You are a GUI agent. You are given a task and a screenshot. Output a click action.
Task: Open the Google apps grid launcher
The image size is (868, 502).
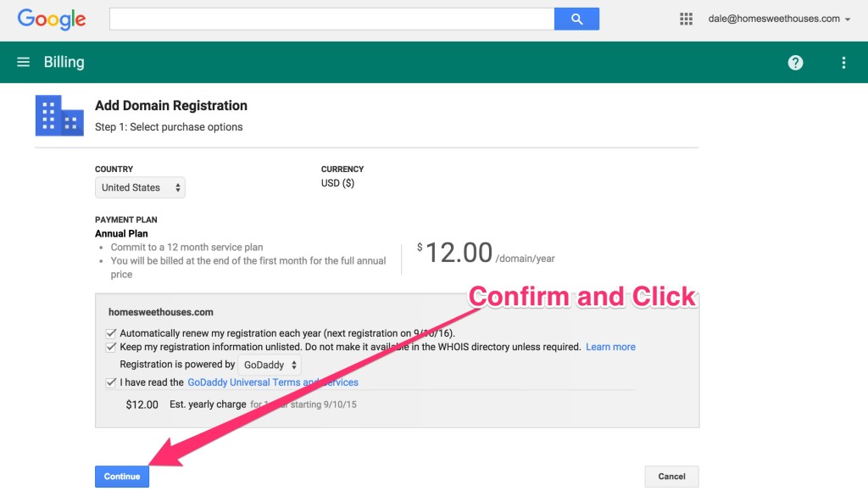click(x=686, y=19)
